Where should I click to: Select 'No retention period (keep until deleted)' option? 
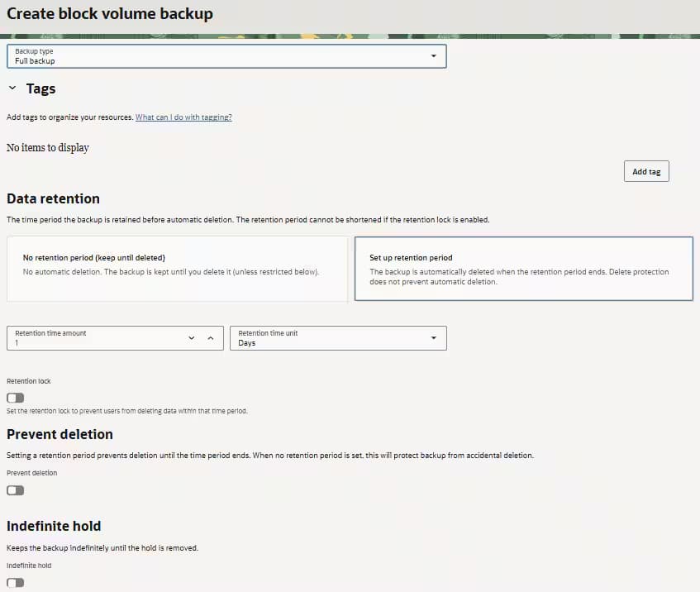tap(177, 269)
